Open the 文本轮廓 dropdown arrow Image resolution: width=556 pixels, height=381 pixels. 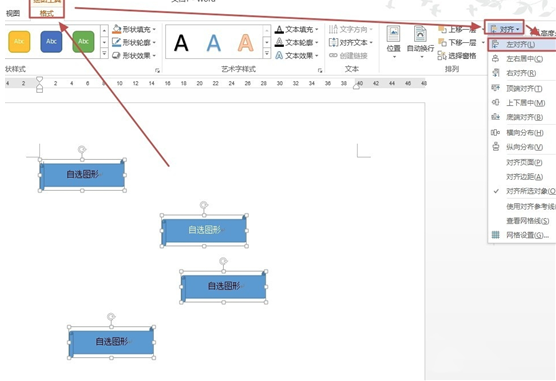pyautogui.click(x=317, y=43)
